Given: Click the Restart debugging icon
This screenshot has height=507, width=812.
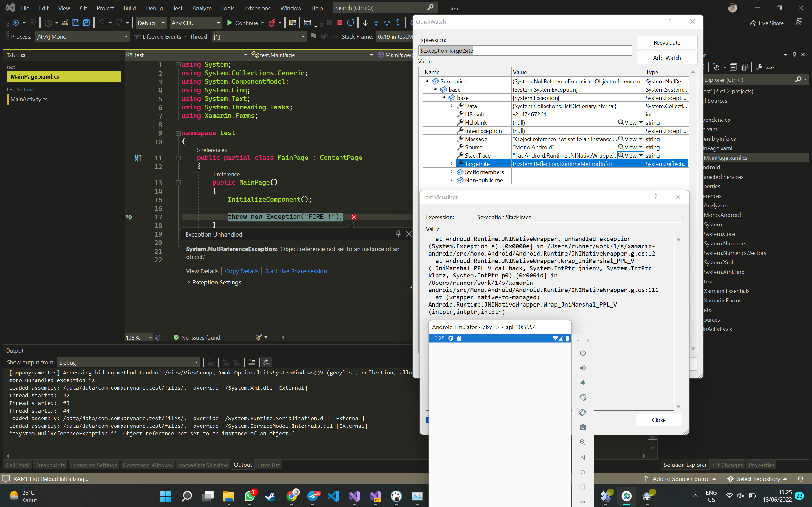Looking at the screenshot, I should tap(351, 23).
